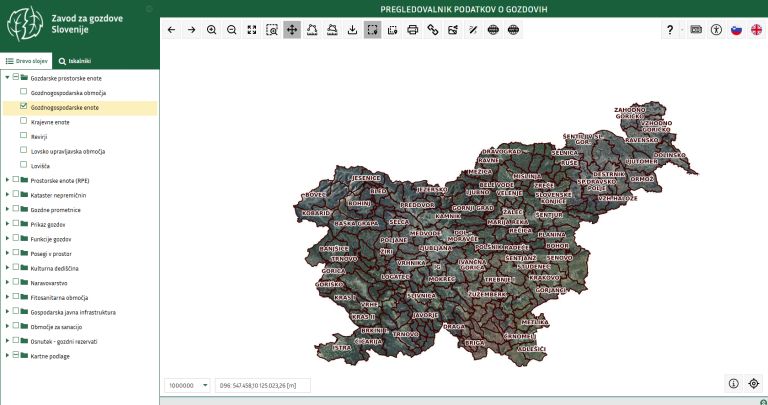The height and width of the screenshot is (405, 768).
Task: Expand Funkcije gozdov folder arrow
Action: coord(7,238)
